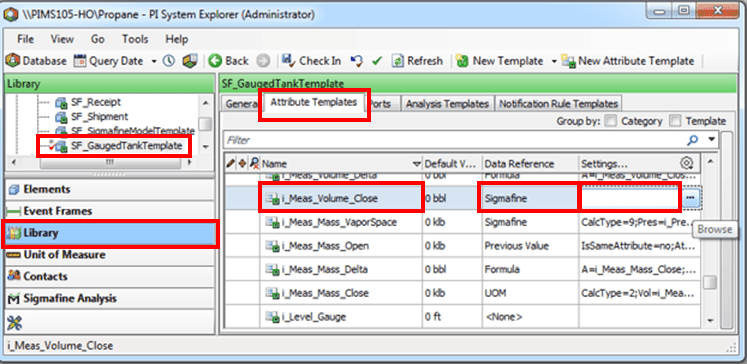Select the i_Meas_Mass_Delta attribute row
The image size is (747, 364).
click(x=463, y=269)
